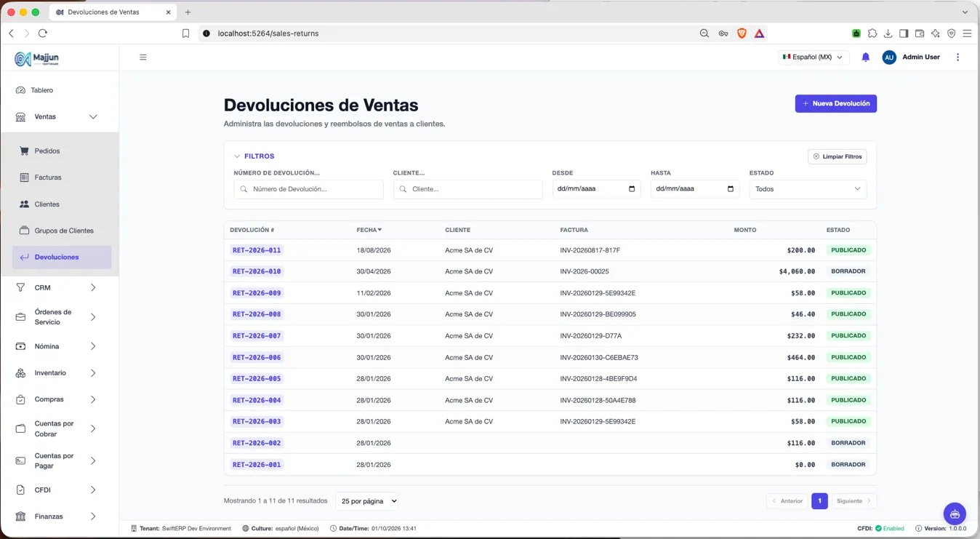The width and height of the screenshot is (980, 539).
Task: Open the Español (MX) language dropdown
Action: pyautogui.click(x=813, y=57)
